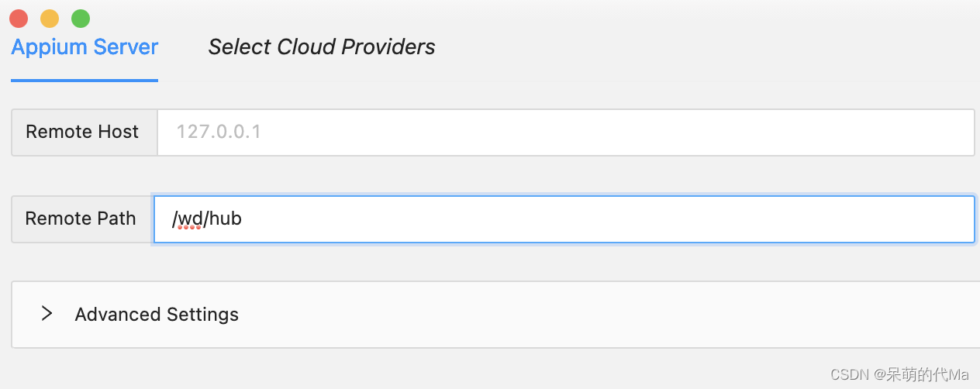980x389 pixels.
Task: Click the Remote Host label
Action: pyautogui.click(x=82, y=132)
